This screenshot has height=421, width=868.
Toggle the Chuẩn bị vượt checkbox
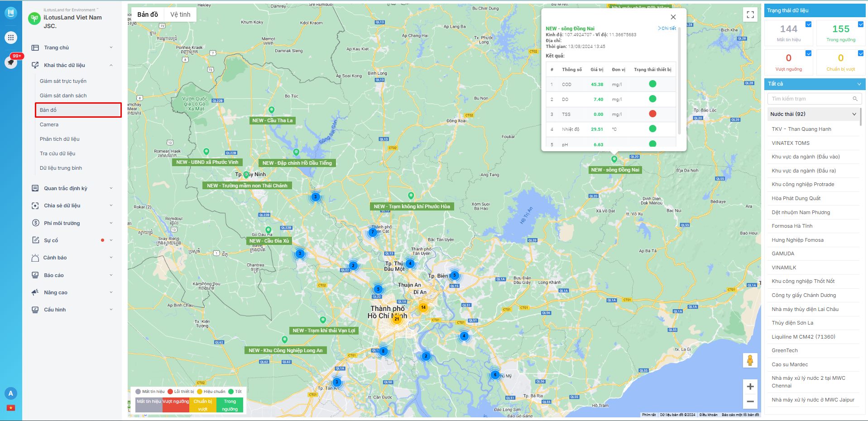point(861,53)
